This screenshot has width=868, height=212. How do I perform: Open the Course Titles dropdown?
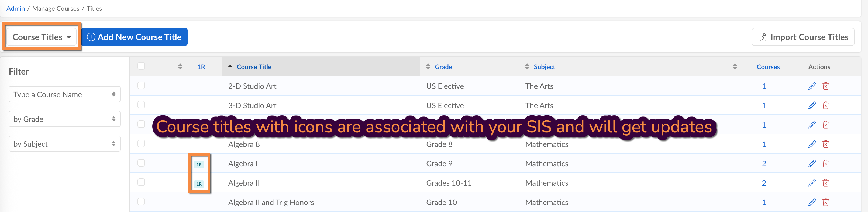coord(42,37)
